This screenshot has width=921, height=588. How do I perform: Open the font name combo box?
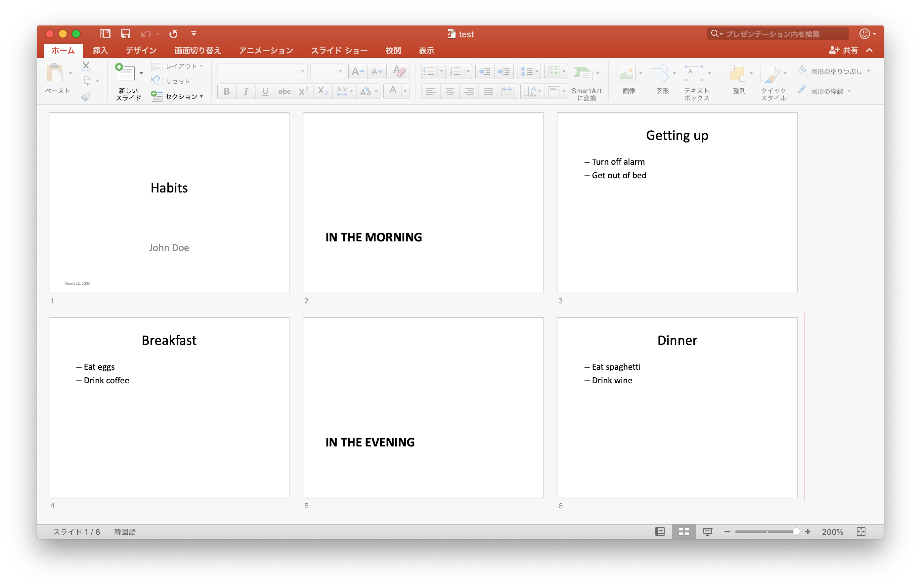point(262,71)
